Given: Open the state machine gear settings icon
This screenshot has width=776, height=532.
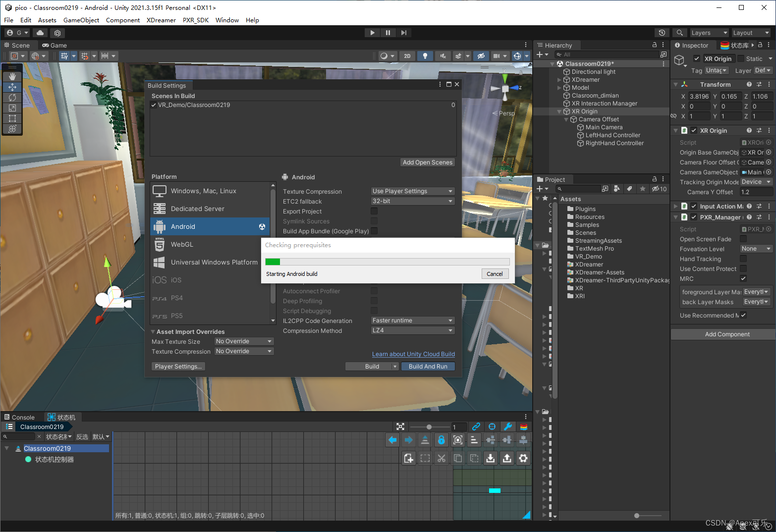Looking at the screenshot, I should (x=523, y=458).
